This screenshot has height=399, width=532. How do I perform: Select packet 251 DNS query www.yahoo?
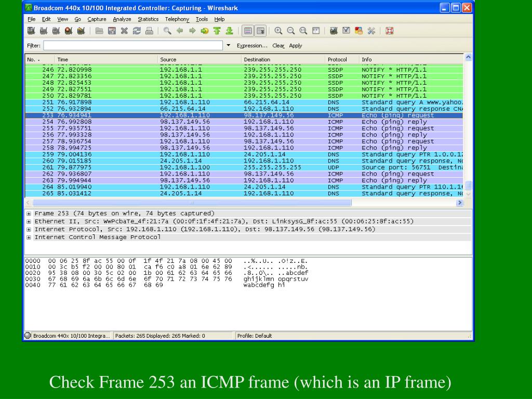tap(244, 102)
